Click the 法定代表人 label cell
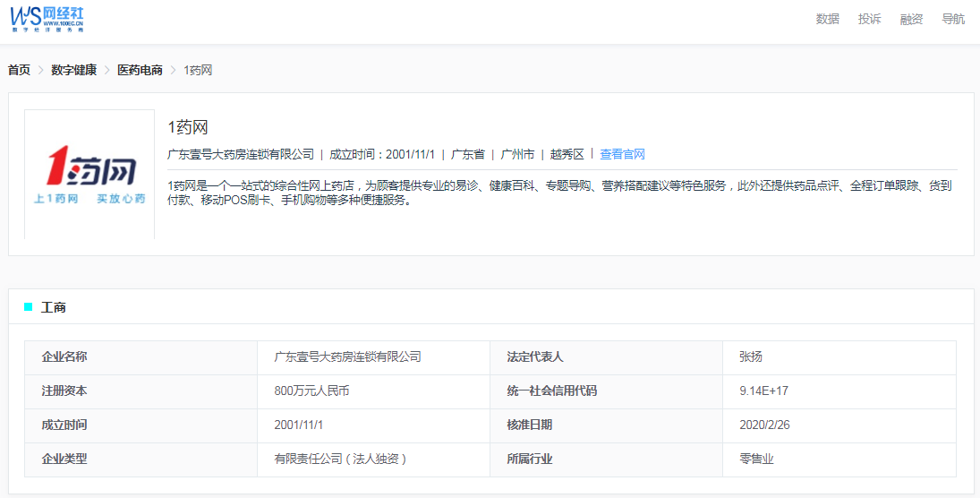 [606, 357]
